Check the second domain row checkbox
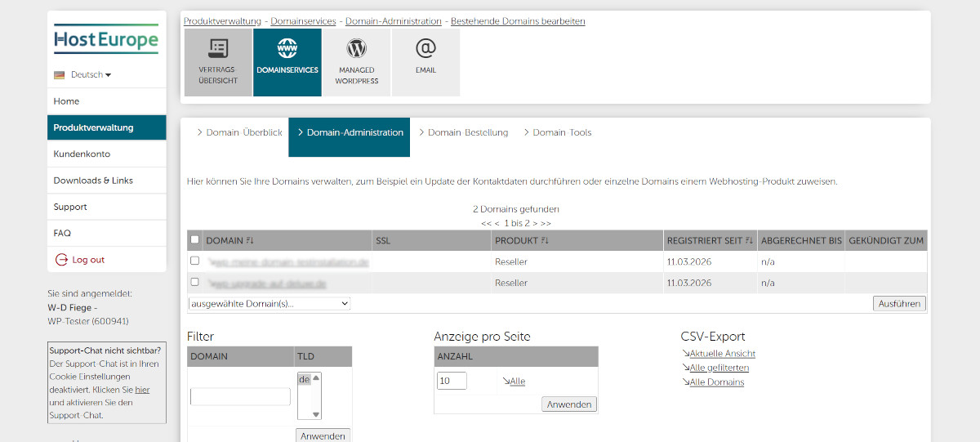Viewport: 980px width, 442px height. (194, 282)
